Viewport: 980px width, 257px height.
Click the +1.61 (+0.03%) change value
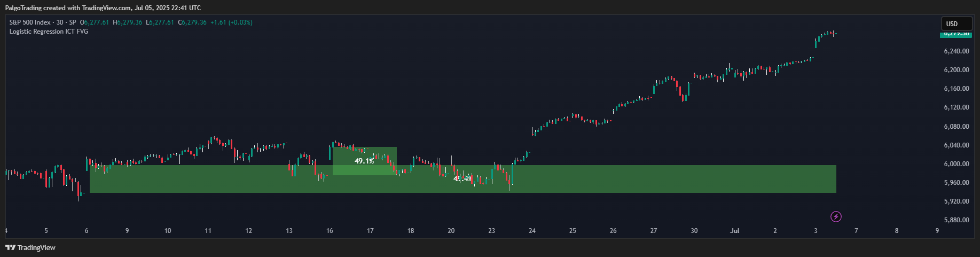(x=231, y=22)
